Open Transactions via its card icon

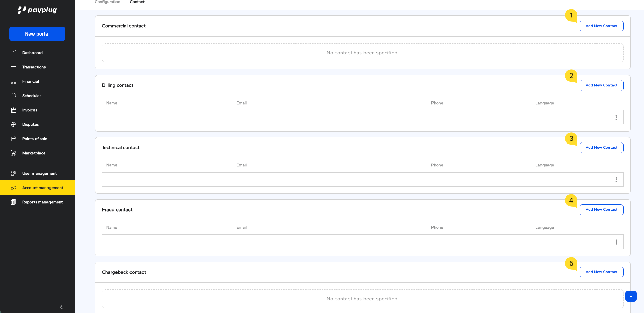(x=13, y=67)
